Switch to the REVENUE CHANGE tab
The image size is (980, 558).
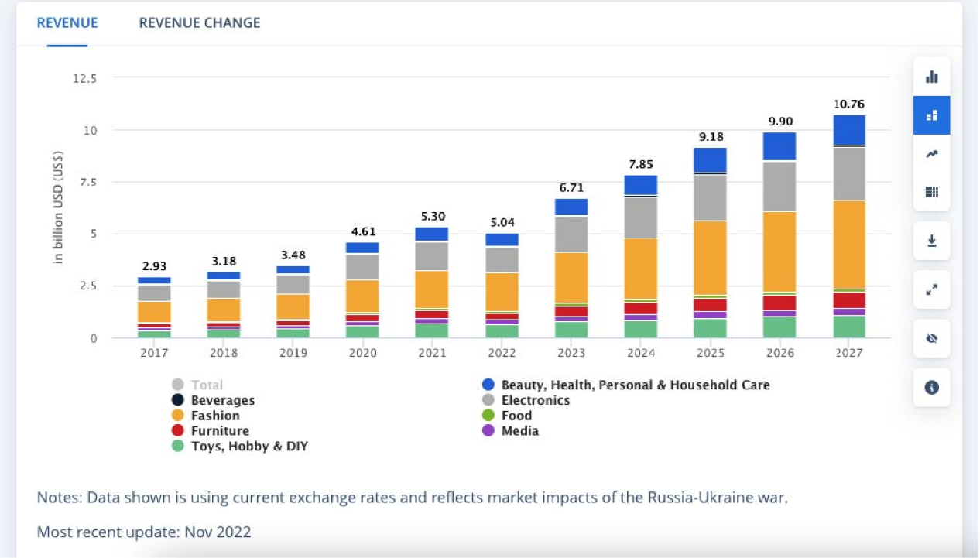(x=200, y=22)
